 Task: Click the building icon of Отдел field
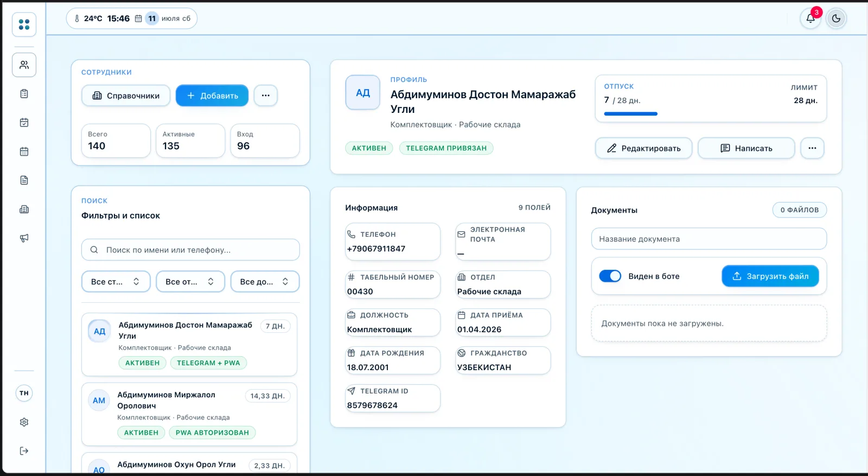point(461,277)
